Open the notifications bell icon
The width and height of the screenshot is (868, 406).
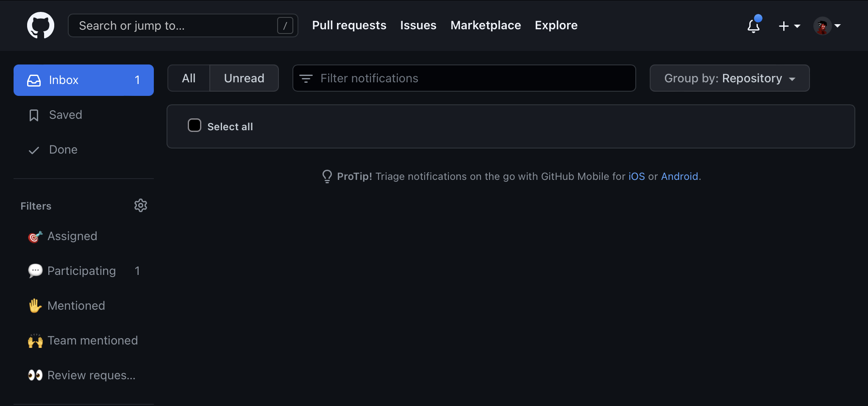754,26
